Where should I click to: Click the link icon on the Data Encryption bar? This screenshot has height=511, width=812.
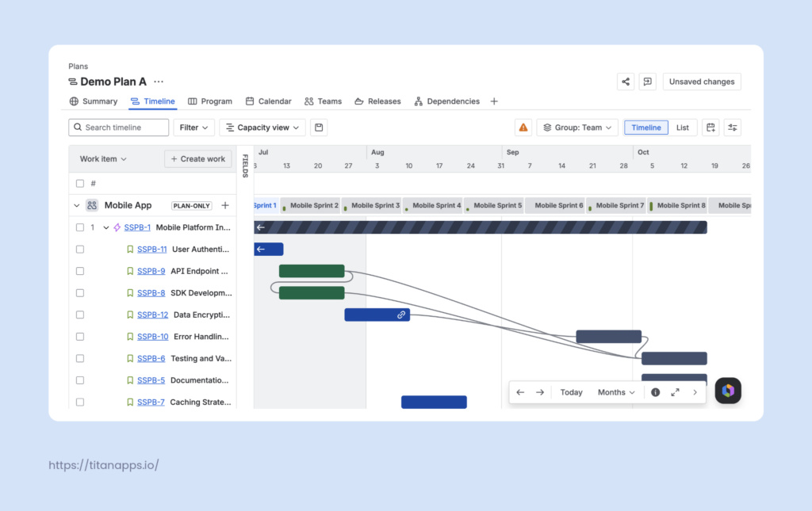click(x=401, y=315)
